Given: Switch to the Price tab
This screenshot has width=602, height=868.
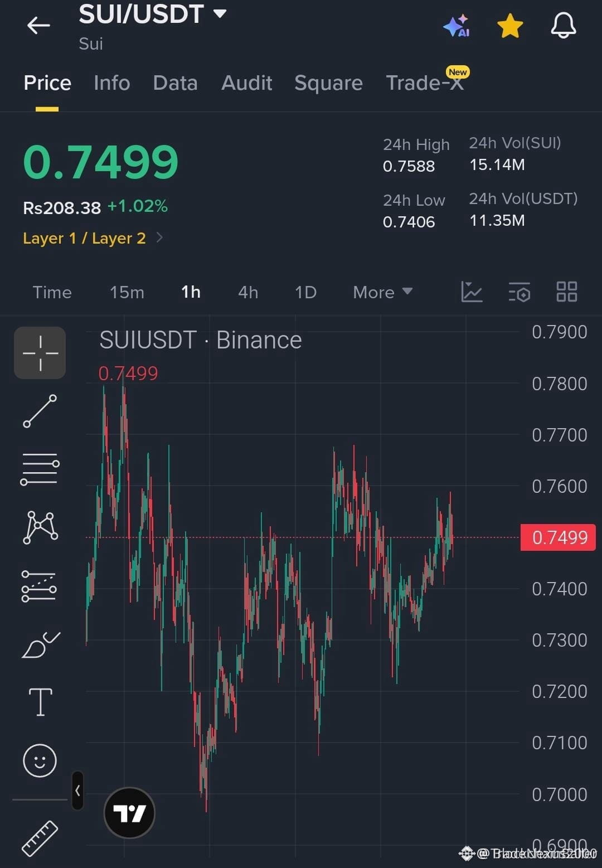Looking at the screenshot, I should (47, 83).
